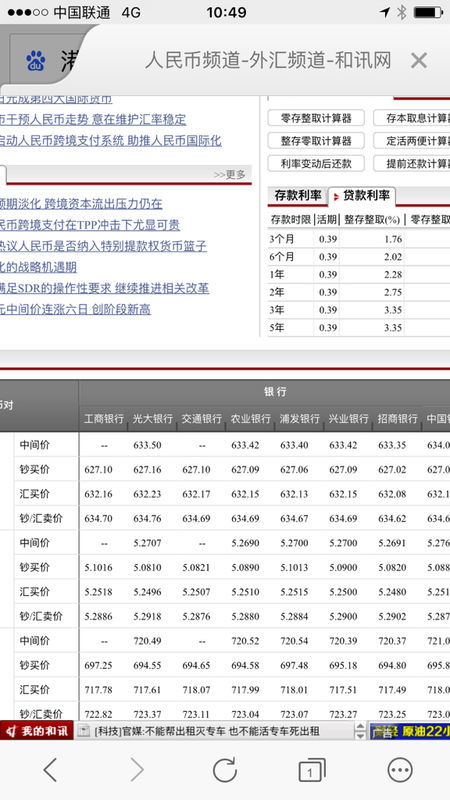Click the 招商银行 column header
This screenshot has height=800, width=450.
(x=397, y=418)
